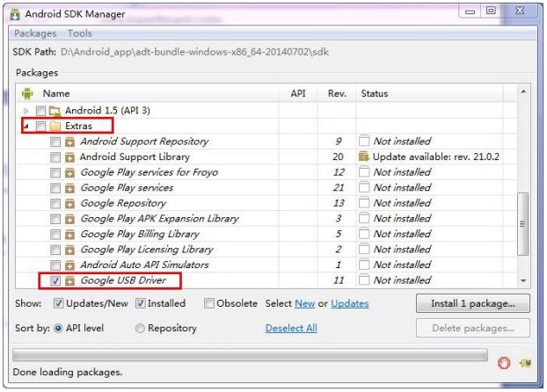Select the API level sort radio button
547x392 pixels.
point(58,328)
